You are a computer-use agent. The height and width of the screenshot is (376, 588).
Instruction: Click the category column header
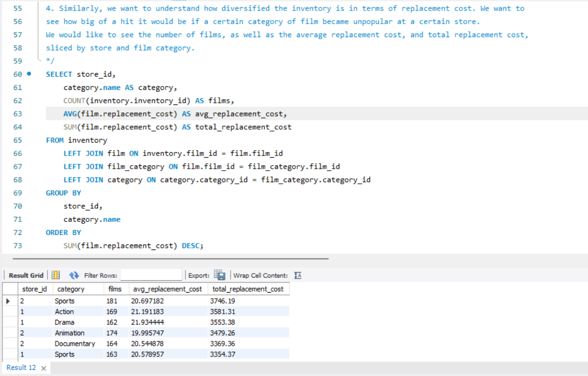[x=71, y=289]
